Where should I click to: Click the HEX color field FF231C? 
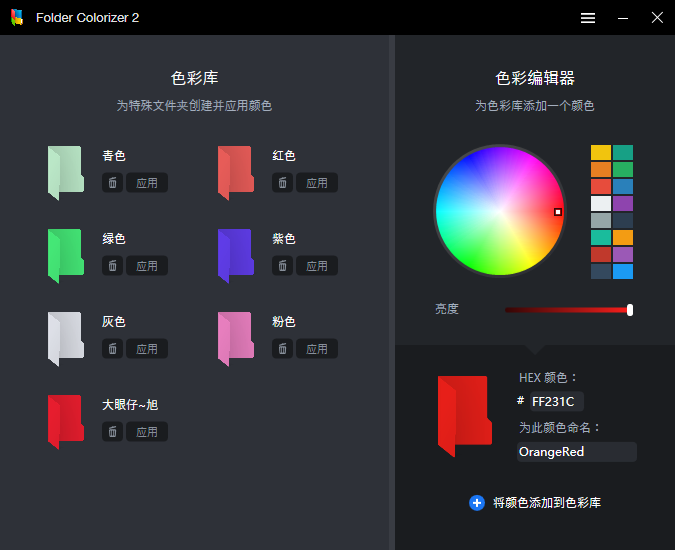pos(557,402)
